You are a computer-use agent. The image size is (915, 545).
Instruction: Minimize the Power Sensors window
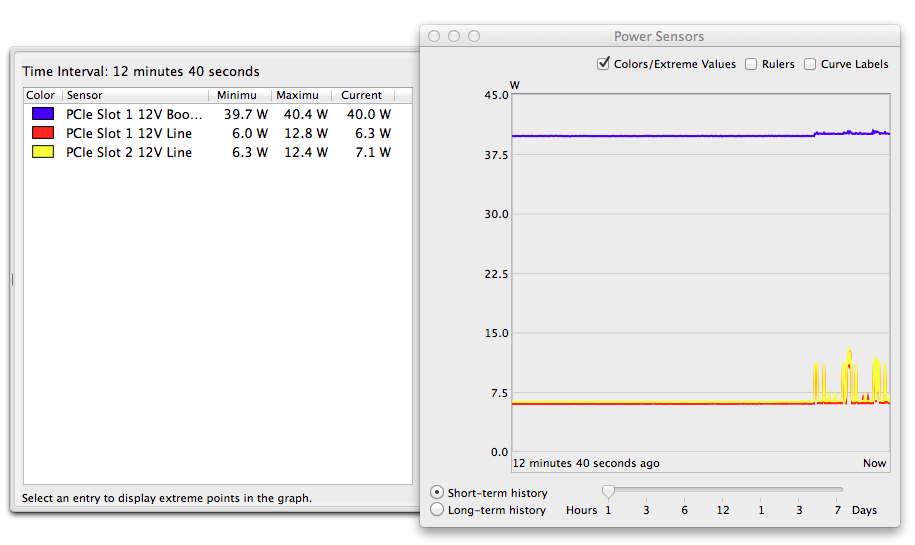coord(454,36)
